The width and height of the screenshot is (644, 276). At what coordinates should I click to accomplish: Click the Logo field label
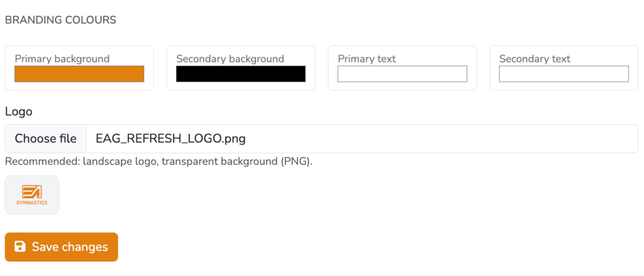[19, 111]
